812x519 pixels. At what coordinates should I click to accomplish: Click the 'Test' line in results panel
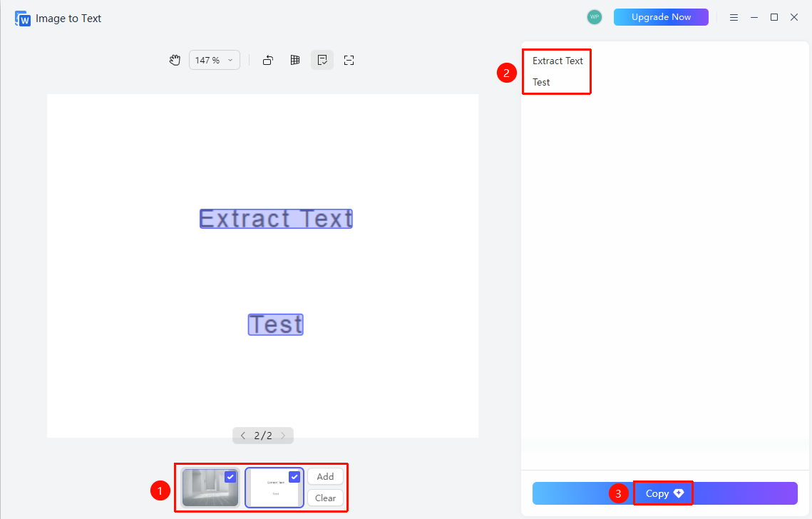pos(541,83)
